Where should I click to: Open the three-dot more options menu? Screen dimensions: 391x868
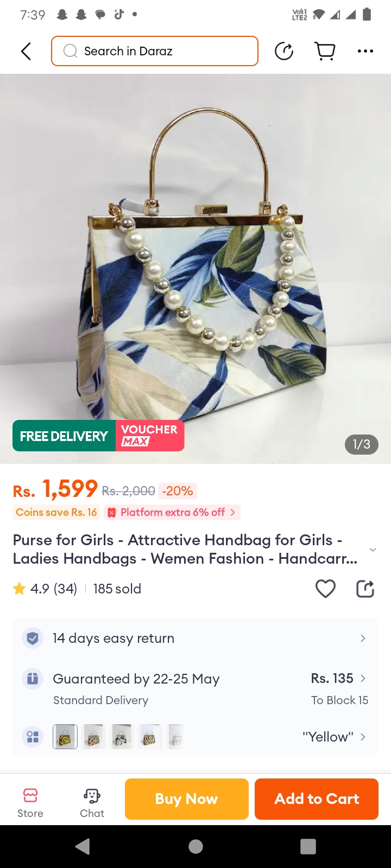point(365,51)
